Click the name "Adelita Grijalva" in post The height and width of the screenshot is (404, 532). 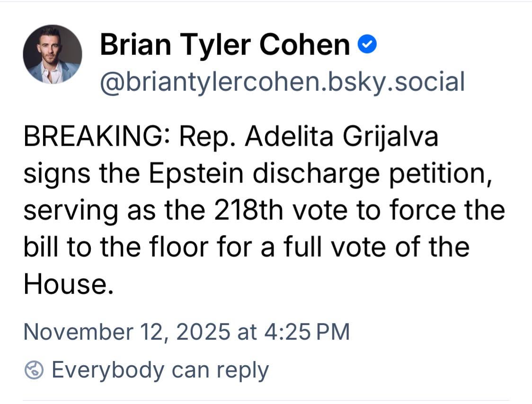click(342, 137)
